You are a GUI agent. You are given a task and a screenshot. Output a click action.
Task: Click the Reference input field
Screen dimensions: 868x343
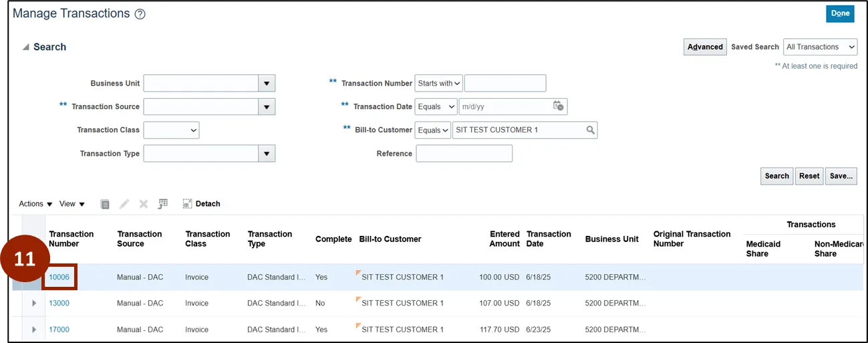coord(464,154)
